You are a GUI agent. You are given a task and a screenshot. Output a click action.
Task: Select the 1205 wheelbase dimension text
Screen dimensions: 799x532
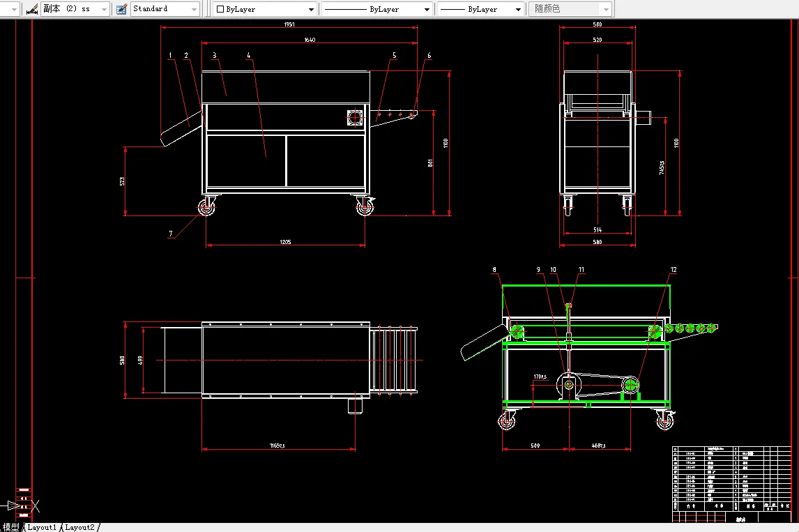pos(285,242)
